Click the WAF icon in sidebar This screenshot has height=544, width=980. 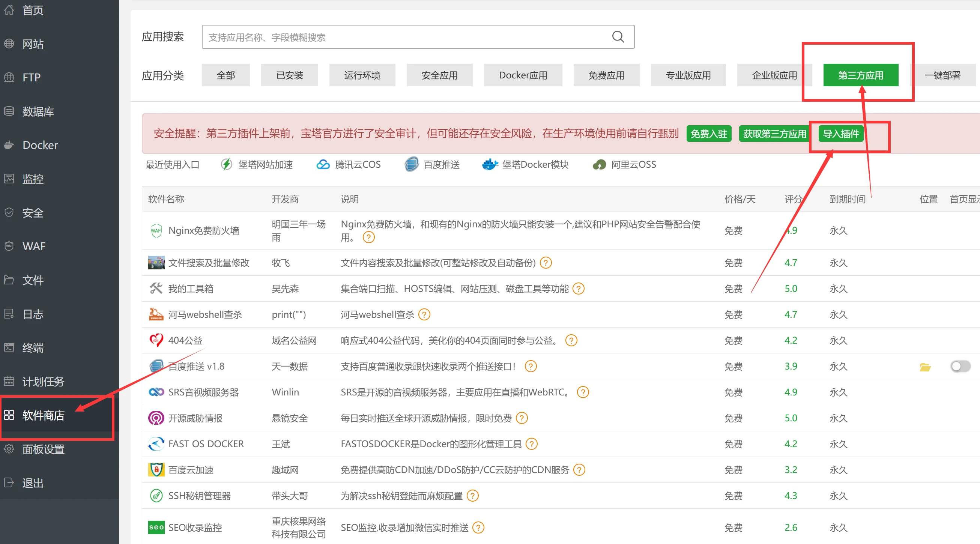pos(9,246)
